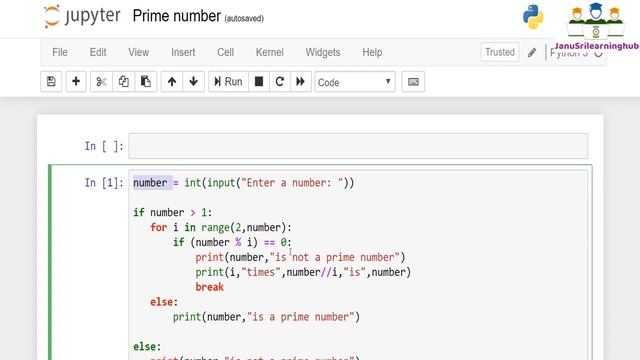Click the Trusted notebook button
The width and height of the screenshot is (640, 360).
click(x=500, y=52)
